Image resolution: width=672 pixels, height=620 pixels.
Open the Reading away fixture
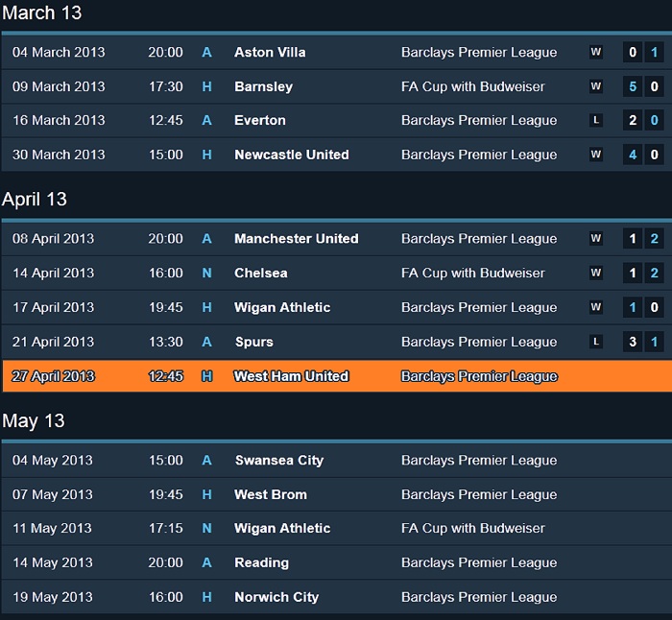pyautogui.click(x=261, y=563)
